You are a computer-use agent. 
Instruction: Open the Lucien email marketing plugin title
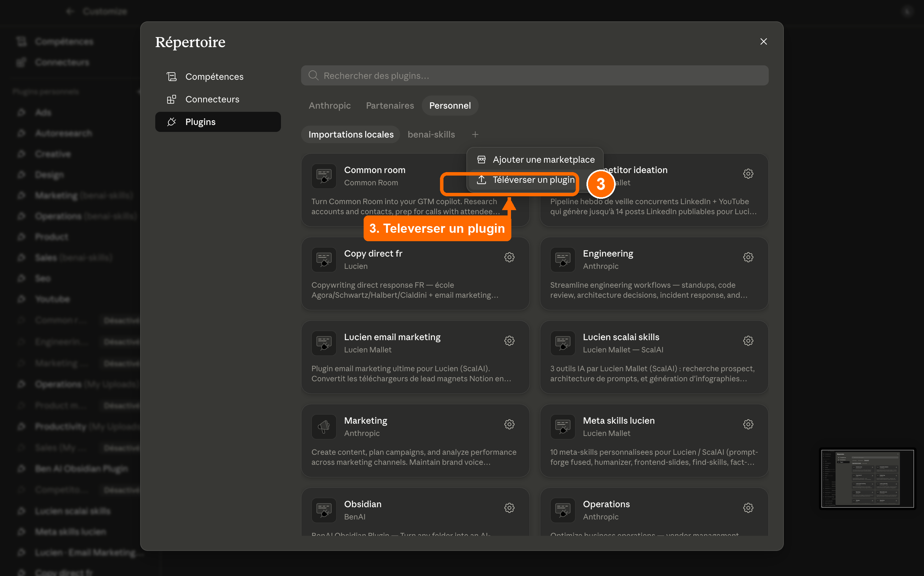pyautogui.click(x=392, y=337)
